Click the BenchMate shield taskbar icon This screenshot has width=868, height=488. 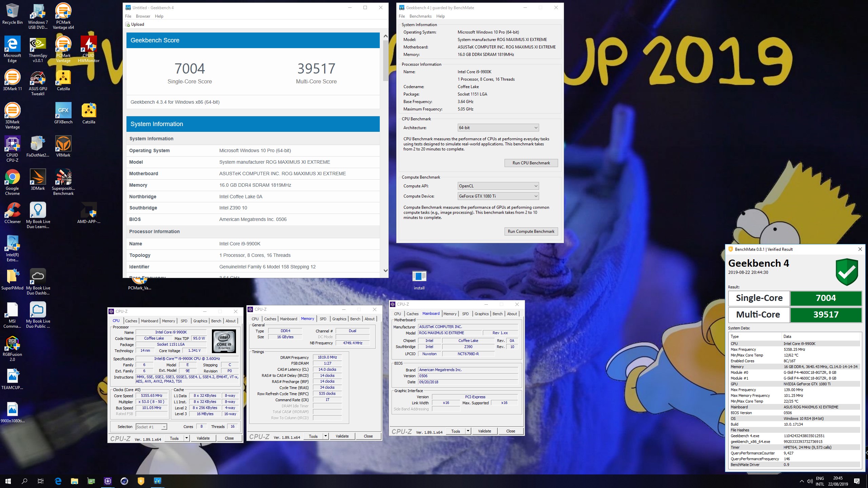click(x=141, y=481)
